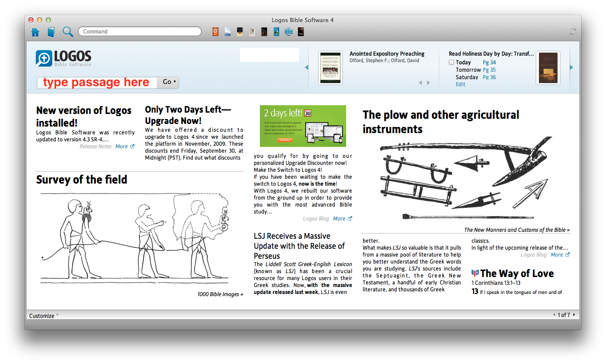Image resolution: width=606 pixels, height=364 pixels.
Task: Open the last dark brown book shortcut
Action: tap(301, 32)
